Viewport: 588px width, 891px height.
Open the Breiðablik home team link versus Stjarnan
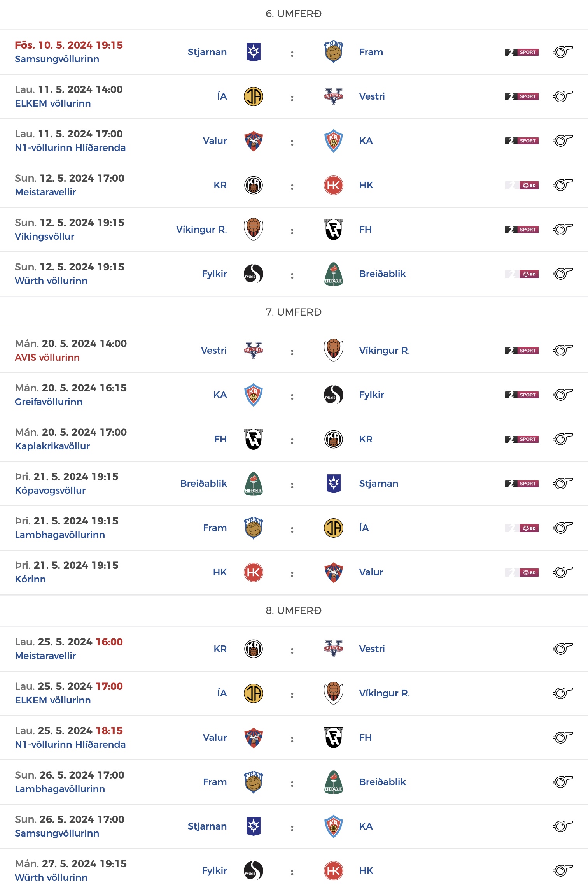click(x=203, y=484)
